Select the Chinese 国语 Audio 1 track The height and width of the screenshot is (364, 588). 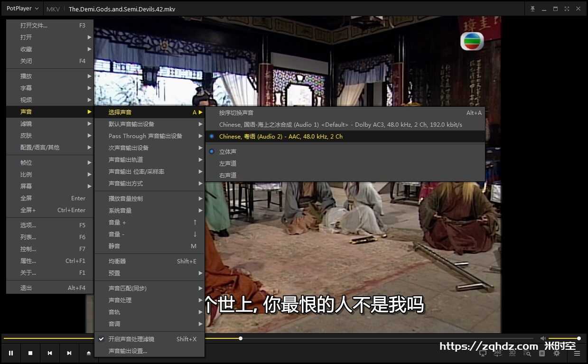(x=345, y=124)
